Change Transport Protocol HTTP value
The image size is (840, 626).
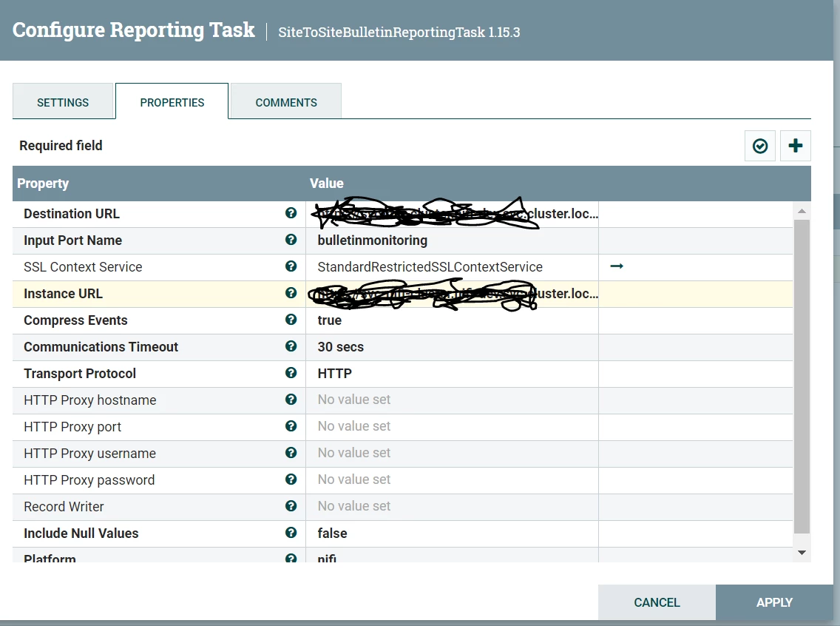452,374
